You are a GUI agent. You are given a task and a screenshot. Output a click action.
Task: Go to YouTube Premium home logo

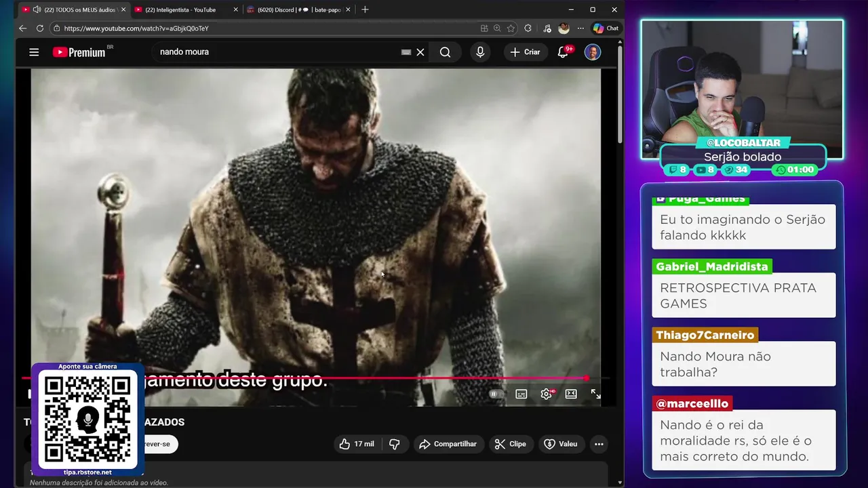pyautogui.click(x=79, y=52)
